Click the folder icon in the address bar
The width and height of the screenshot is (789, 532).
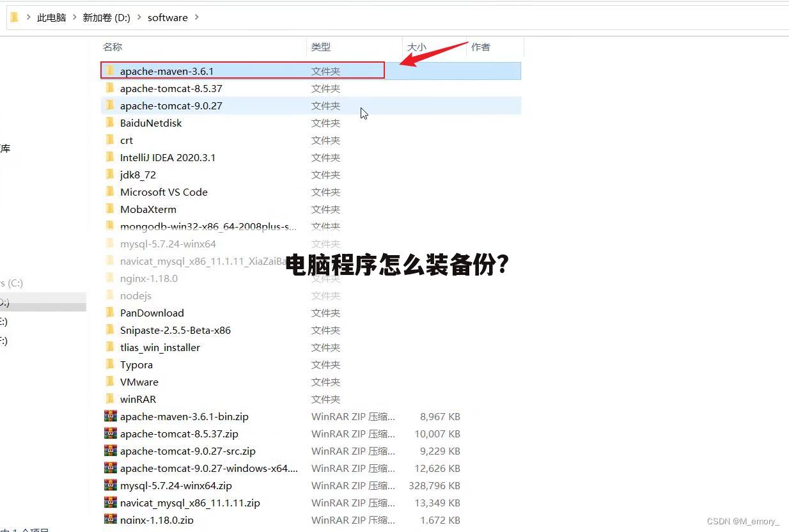(14, 17)
